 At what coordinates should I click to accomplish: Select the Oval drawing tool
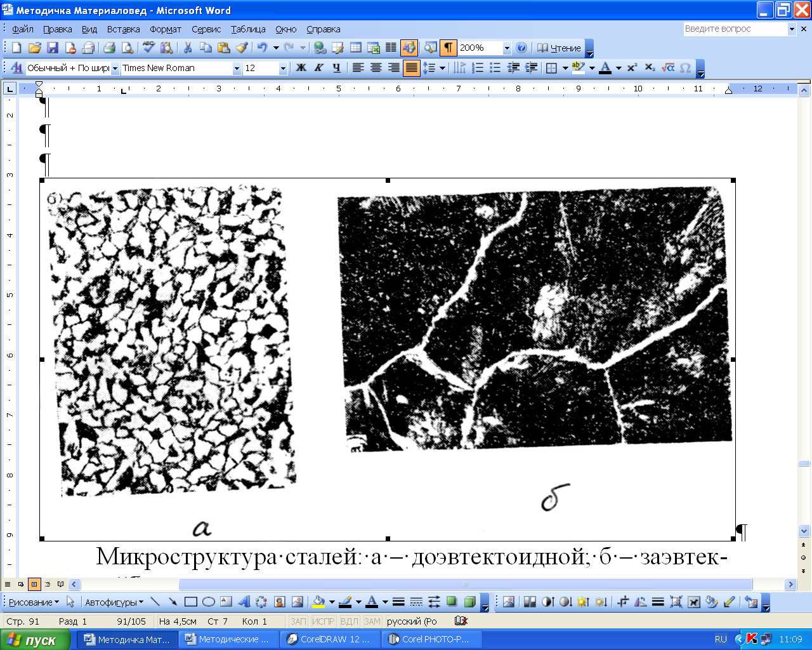[x=208, y=602]
